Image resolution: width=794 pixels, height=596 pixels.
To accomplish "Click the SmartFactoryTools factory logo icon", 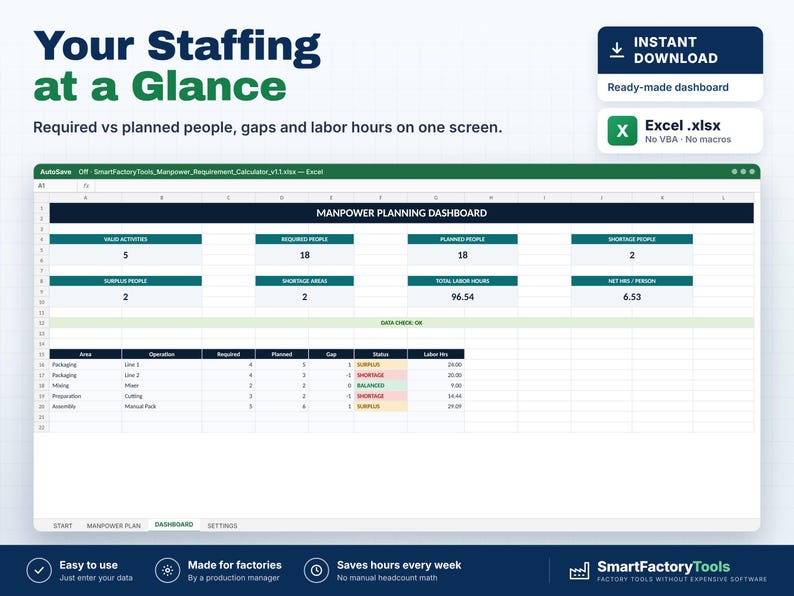I will pos(579,571).
